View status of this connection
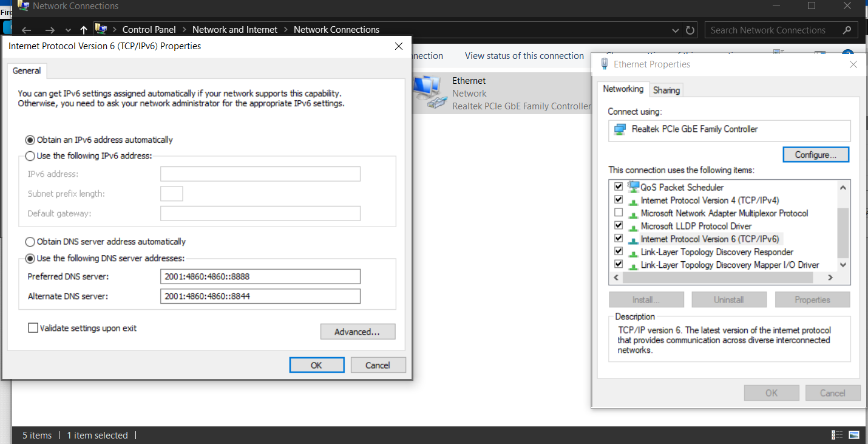Viewport: 868px width, 444px height. click(524, 56)
